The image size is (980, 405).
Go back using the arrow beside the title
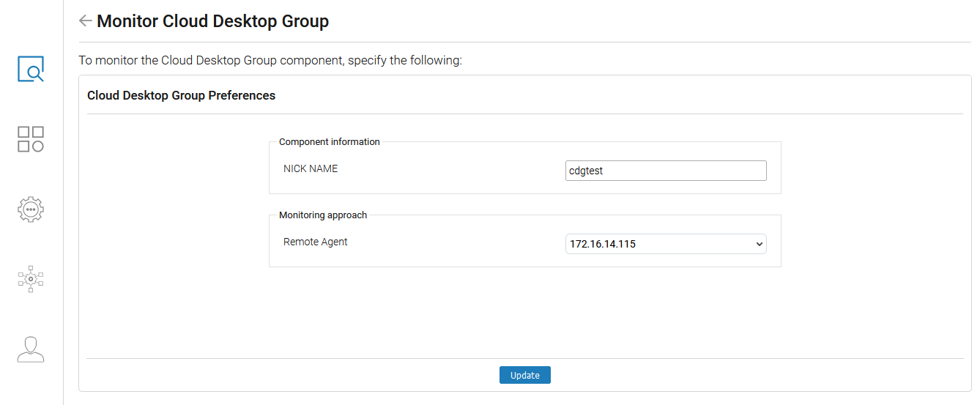[86, 21]
